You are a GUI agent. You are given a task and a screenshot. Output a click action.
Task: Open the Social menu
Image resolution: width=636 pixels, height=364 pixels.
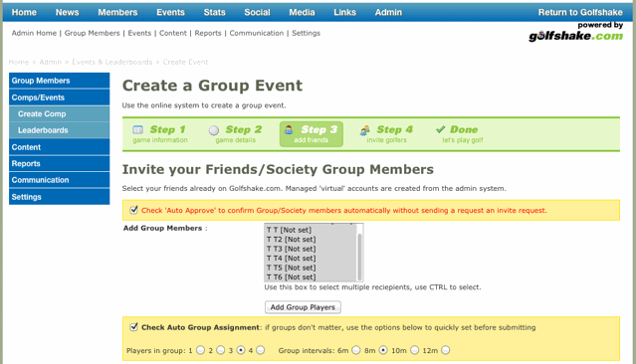[x=257, y=12]
